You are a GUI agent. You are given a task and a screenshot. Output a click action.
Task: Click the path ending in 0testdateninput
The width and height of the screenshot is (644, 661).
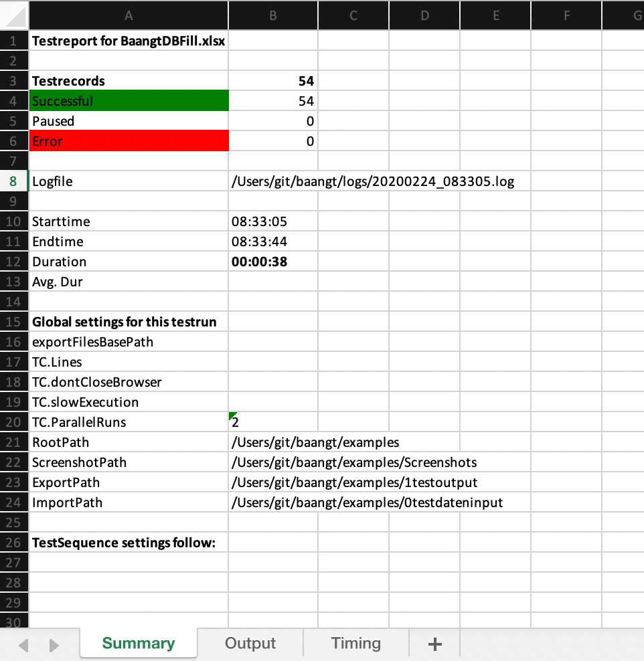[367, 502]
